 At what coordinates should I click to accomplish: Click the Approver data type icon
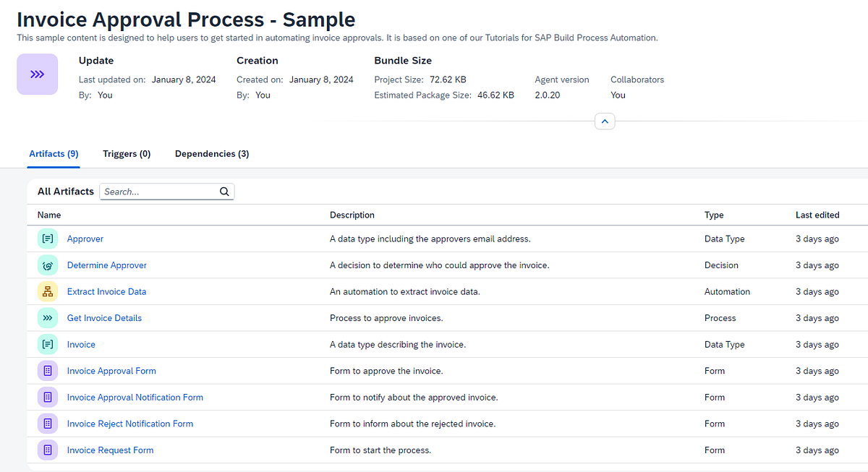tap(47, 239)
